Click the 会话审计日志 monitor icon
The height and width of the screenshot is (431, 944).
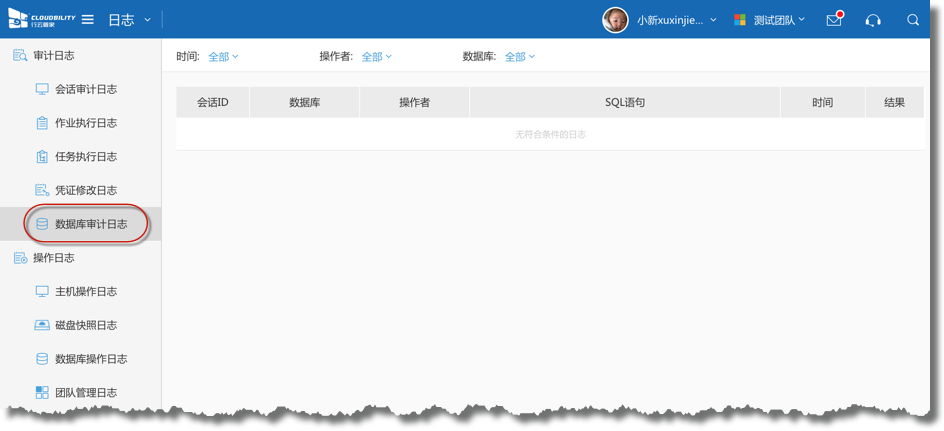(x=42, y=89)
